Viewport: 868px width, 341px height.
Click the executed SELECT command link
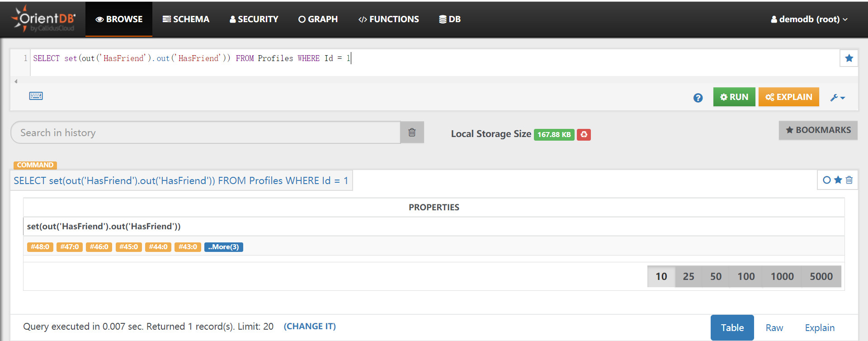coord(181,180)
